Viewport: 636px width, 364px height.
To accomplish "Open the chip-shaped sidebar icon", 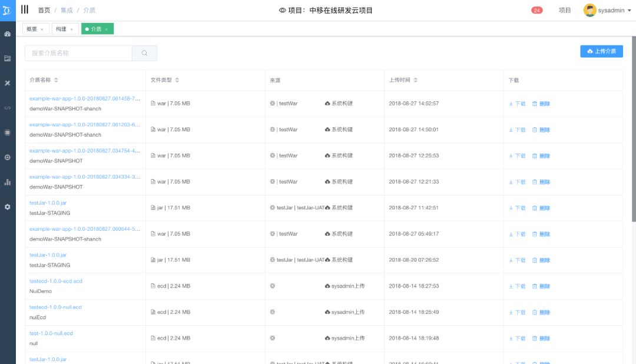I will coord(7,133).
